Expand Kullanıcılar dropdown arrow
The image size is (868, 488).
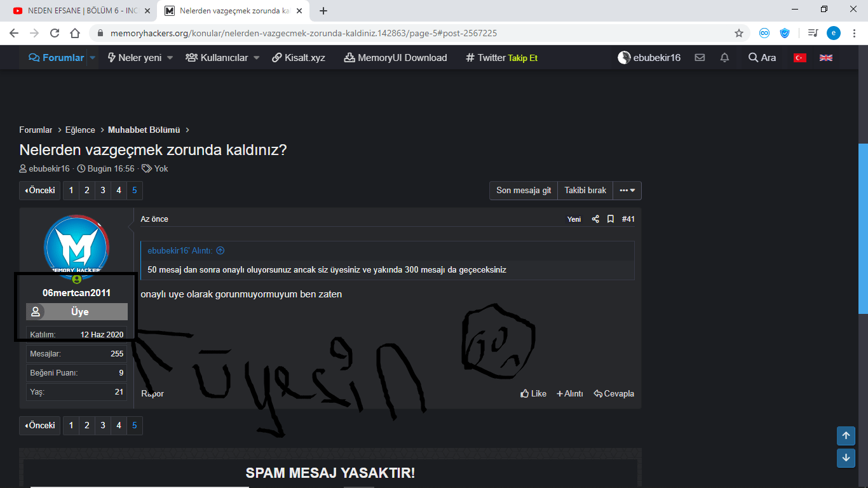(256, 58)
